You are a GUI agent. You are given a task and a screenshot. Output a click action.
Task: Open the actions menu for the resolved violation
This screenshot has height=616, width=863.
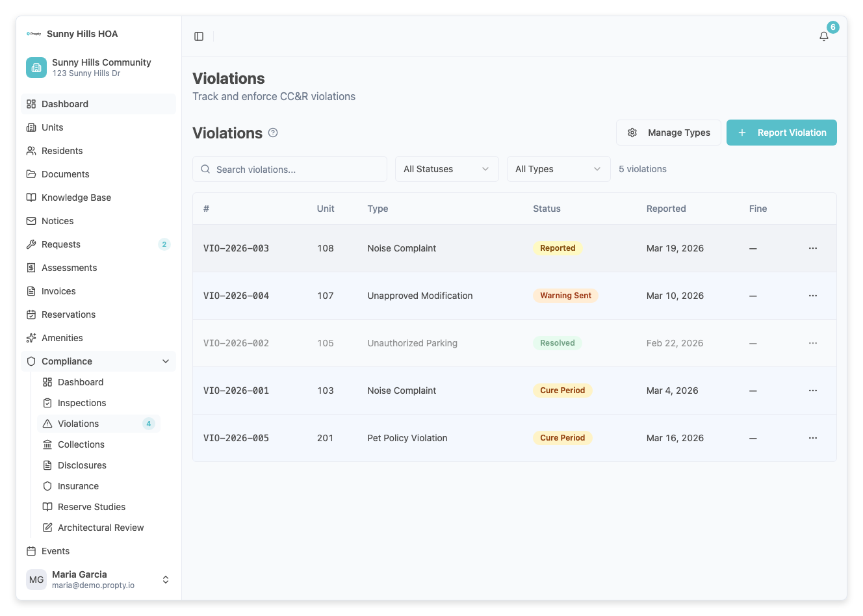pyautogui.click(x=812, y=342)
